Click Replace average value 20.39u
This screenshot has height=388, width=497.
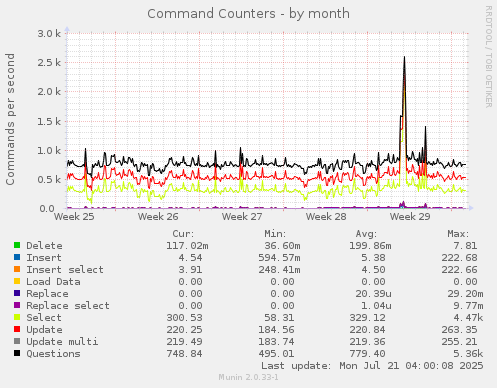pos(373,294)
